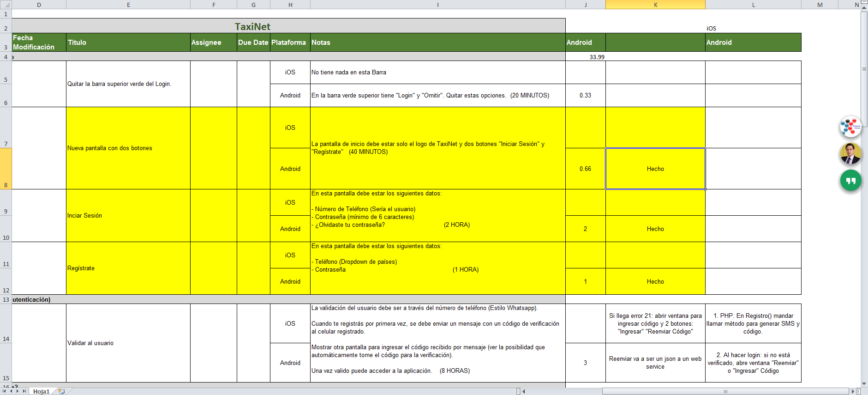Click the 0.33 value cell
The height and width of the screenshot is (395, 868).
click(x=586, y=95)
